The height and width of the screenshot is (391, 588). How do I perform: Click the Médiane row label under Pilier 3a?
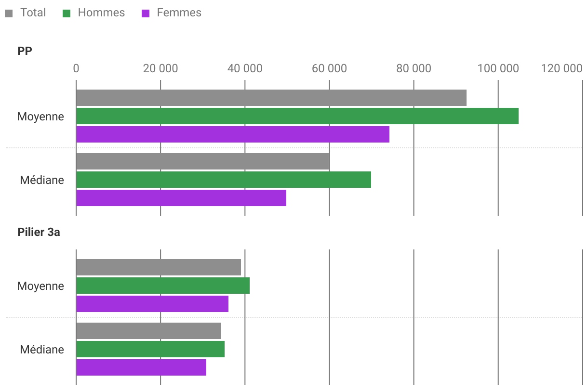42,350
